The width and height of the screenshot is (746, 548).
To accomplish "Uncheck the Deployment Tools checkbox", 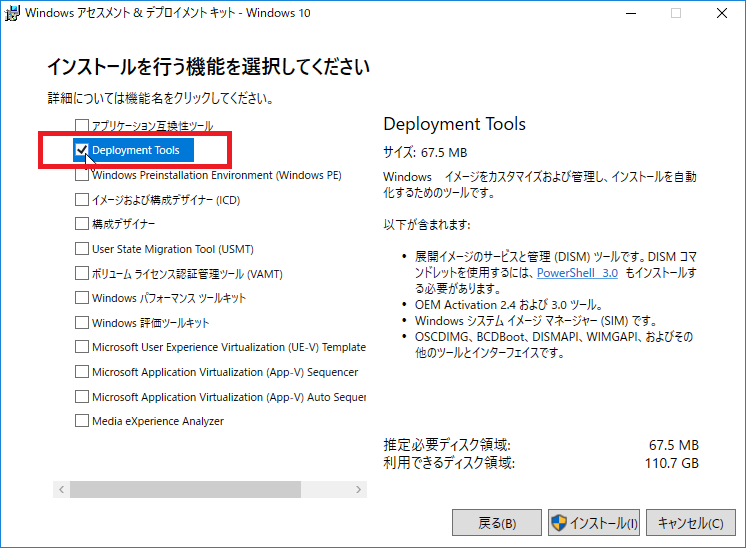I will point(82,150).
